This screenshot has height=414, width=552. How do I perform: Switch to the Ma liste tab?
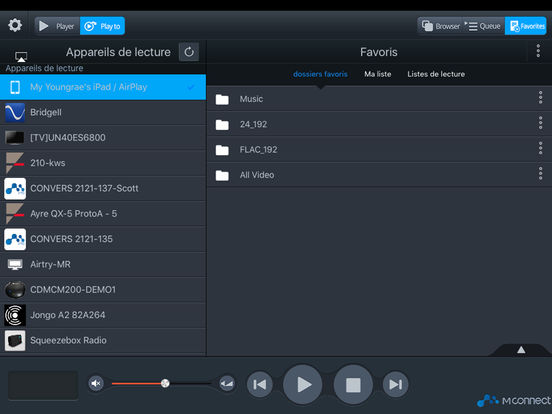pyautogui.click(x=378, y=74)
